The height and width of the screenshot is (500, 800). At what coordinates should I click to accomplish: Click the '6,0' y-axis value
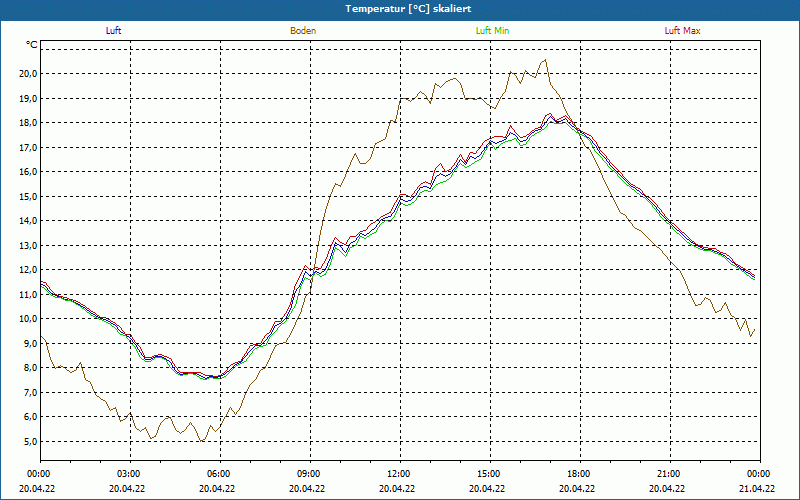[30, 416]
